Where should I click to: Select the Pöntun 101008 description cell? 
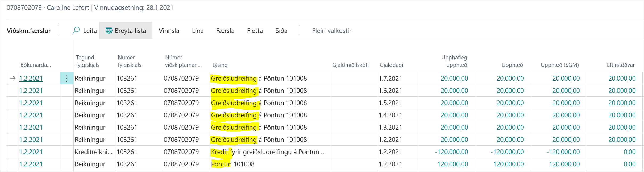(x=233, y=164)
